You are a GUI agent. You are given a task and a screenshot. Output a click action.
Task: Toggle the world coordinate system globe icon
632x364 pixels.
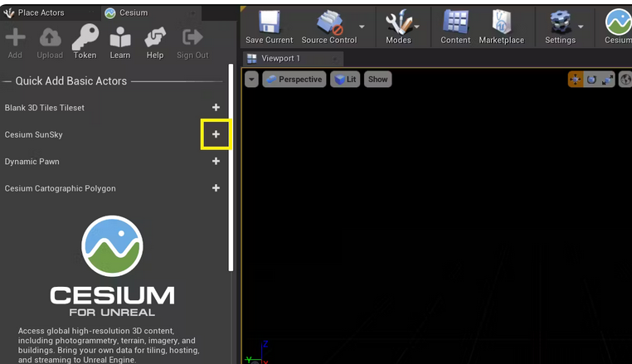coord(625,80)
